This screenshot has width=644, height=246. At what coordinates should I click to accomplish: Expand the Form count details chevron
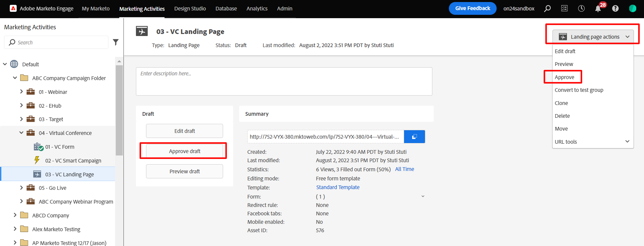423,196
